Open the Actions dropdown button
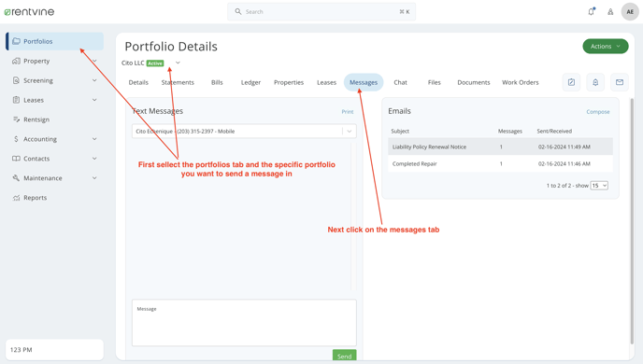The image size is (643, 364). coord(606,47)
